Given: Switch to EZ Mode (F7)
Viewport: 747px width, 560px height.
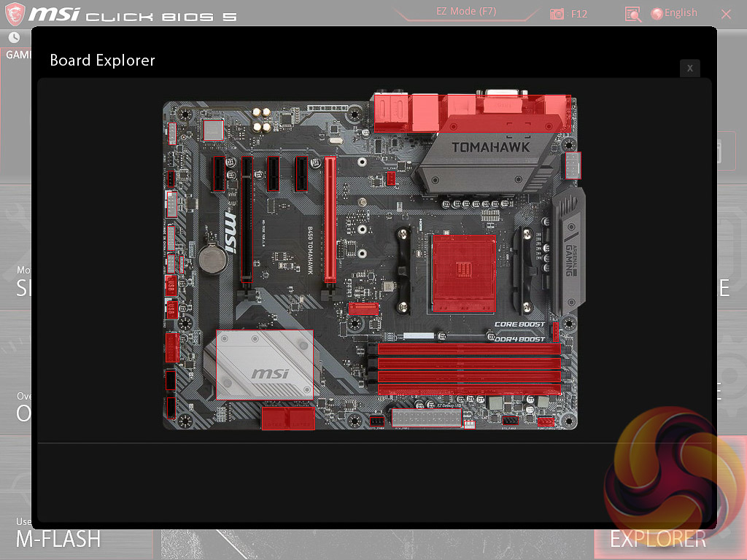Looking at the screenshot, I should [x=466, y=12].
